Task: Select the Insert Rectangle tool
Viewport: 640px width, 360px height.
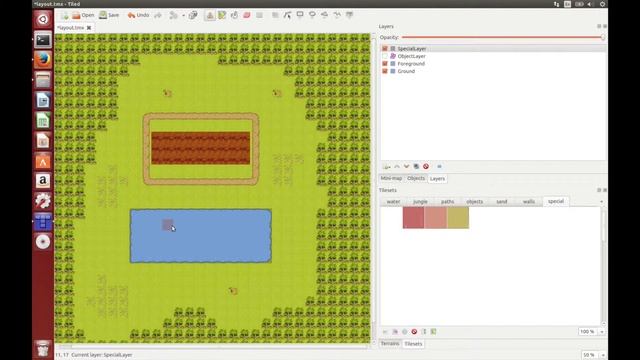Action: tap(300, 15)
